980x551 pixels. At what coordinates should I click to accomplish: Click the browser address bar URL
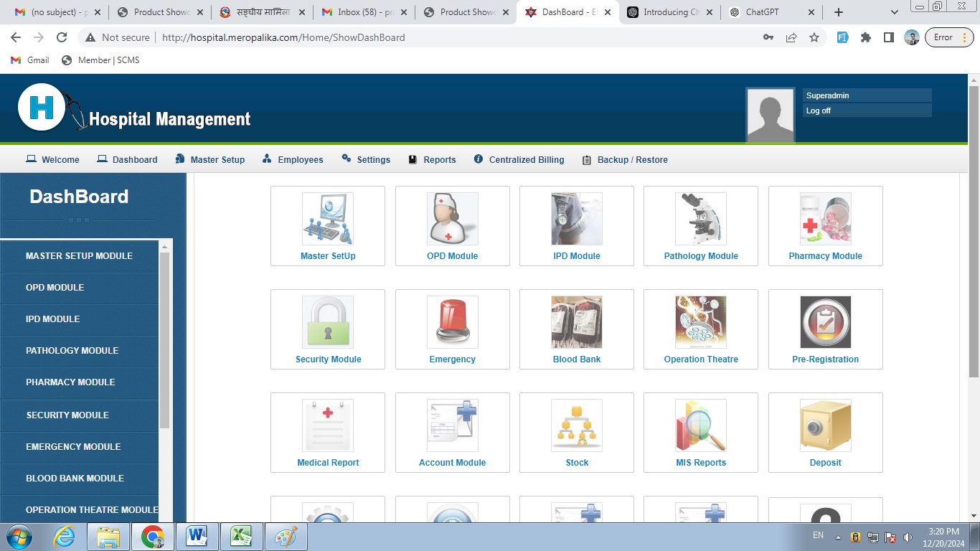(x=283, y=37)
